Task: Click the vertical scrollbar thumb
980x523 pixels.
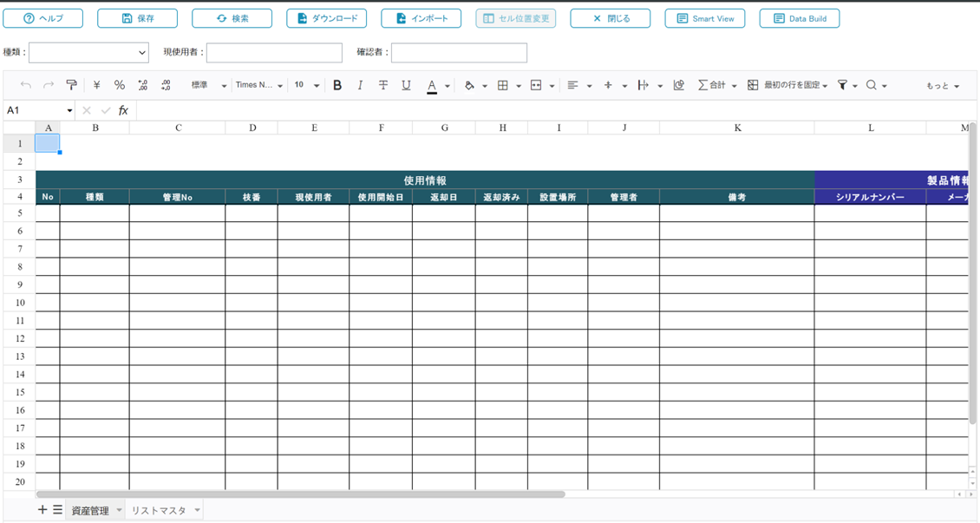Action: pyautogui.click(x=972, y=275)
